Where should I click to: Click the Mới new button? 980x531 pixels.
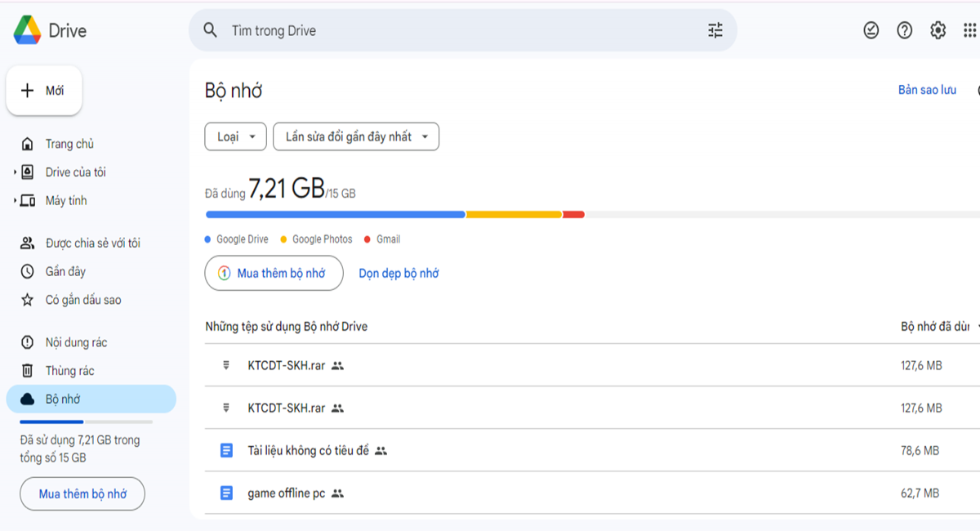coord(44,91)
